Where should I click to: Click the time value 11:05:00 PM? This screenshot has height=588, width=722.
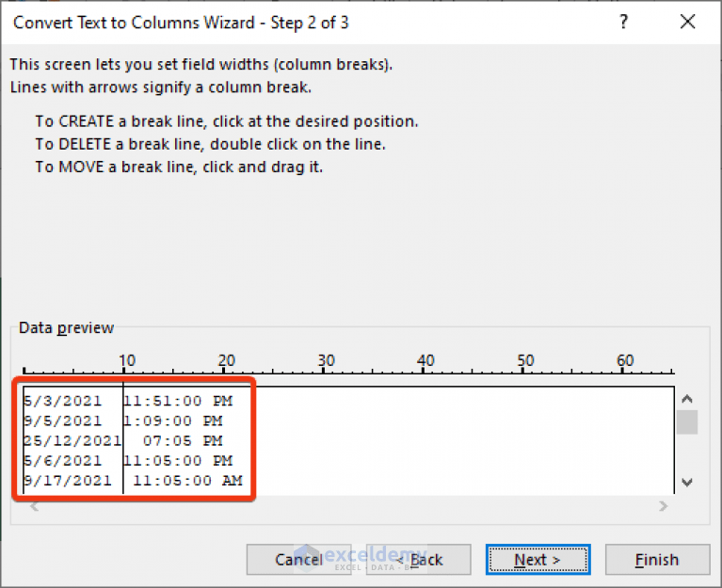point(178,461)
